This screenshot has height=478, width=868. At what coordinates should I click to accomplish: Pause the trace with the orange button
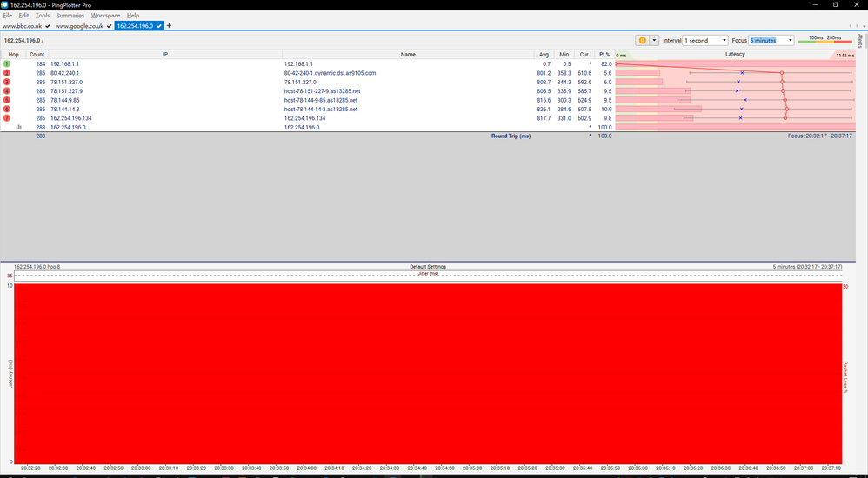[x=642, y=40]
